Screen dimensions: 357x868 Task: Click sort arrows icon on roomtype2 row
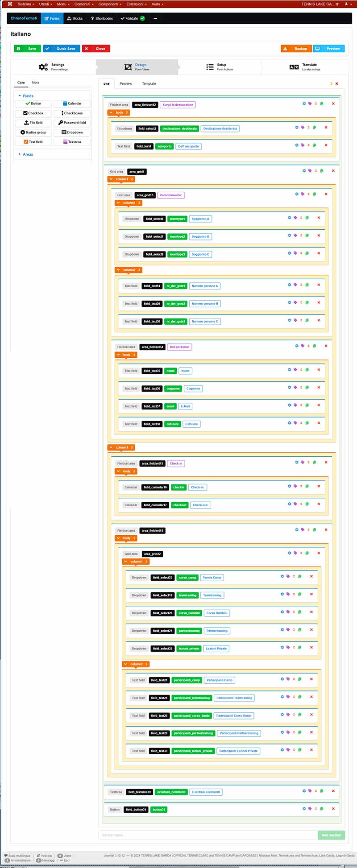coord(301,236)
